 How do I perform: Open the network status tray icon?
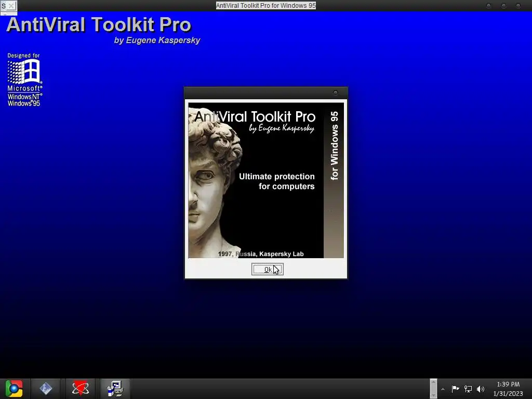tap(468, 389)
